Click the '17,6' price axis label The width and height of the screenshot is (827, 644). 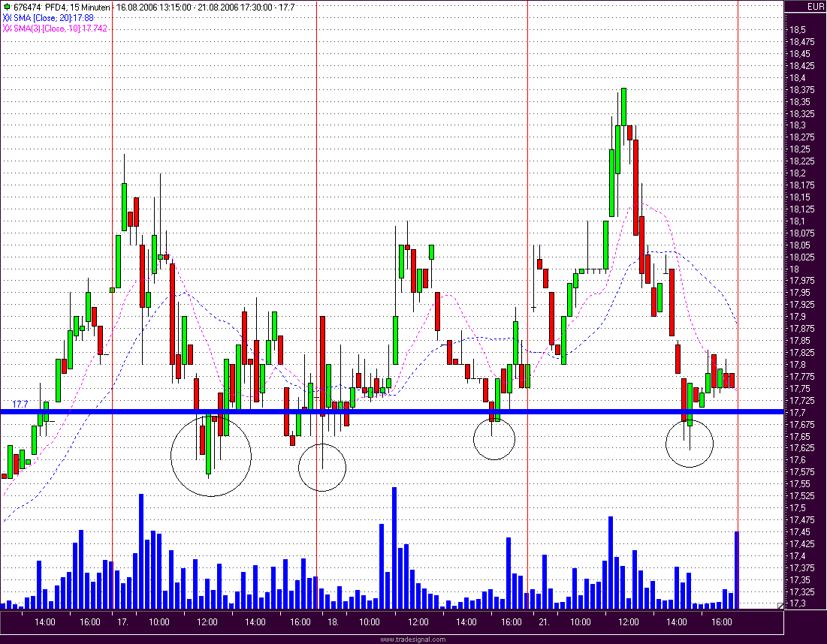797,460
